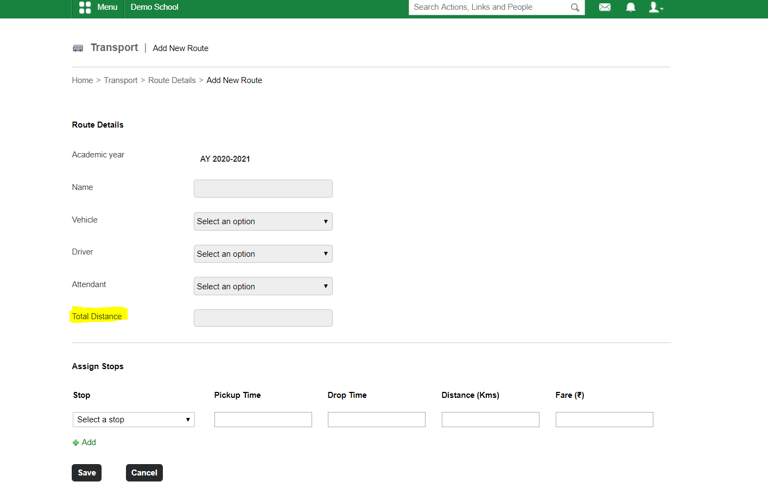Open the user profile icon menu
768x482 pixels.
[x=655, y=7]
